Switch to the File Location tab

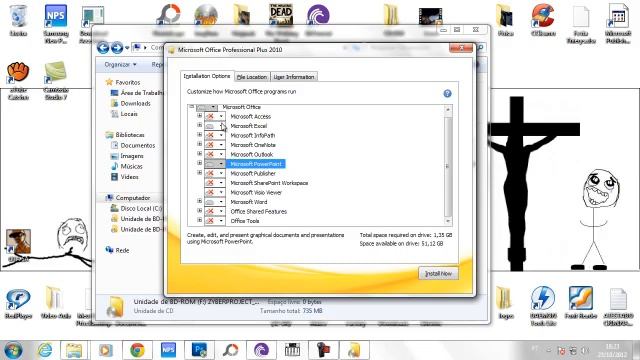pos(252,77)
